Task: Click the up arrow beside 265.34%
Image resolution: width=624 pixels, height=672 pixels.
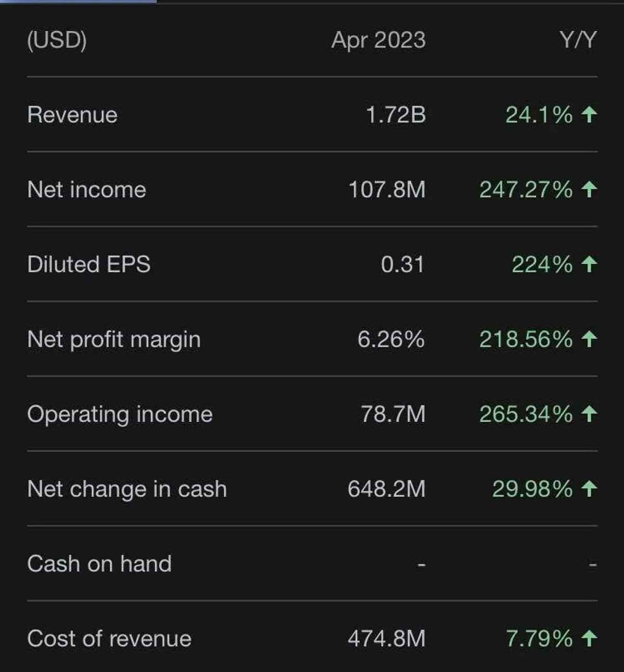Action: coord(589,414)
